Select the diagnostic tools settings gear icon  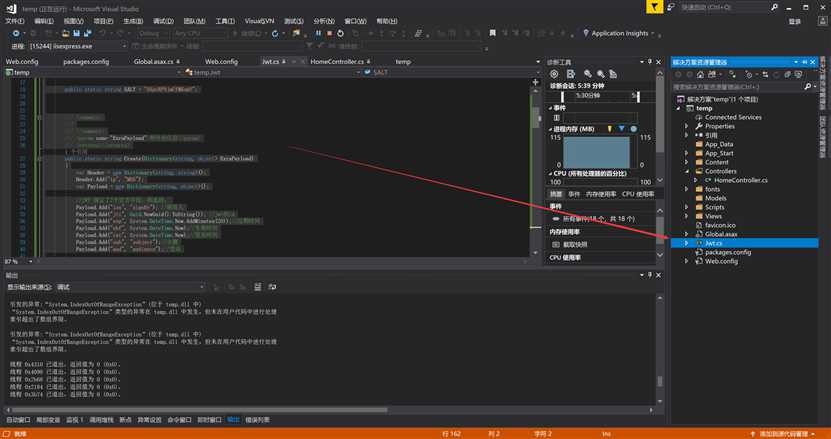554,74
